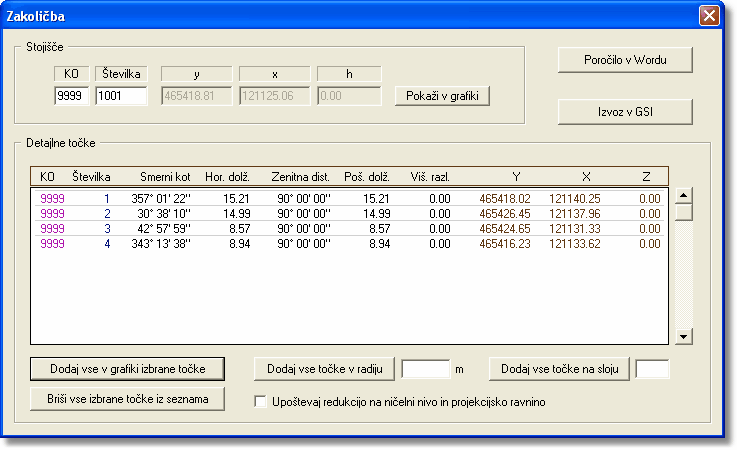Enable Upoštevaj redukcijo na ničelni nivo checkbox

261,402
